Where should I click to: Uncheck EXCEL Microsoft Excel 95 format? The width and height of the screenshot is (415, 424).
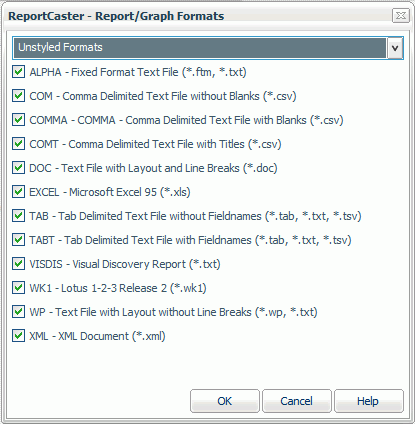pyautogui.click(x=18, y=192)
